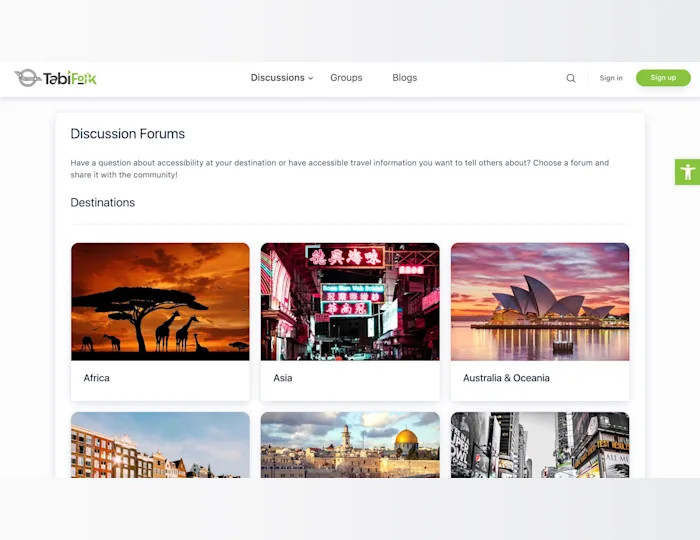Open the Asia forum neon street image
The height and width of the screenshot is (540, 700).
(x=350, y=302)
